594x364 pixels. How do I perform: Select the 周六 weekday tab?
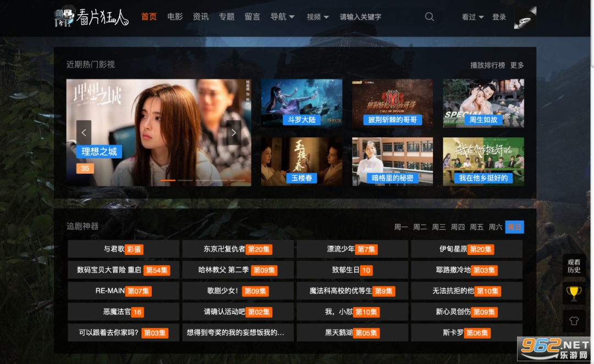pos(496,227)
